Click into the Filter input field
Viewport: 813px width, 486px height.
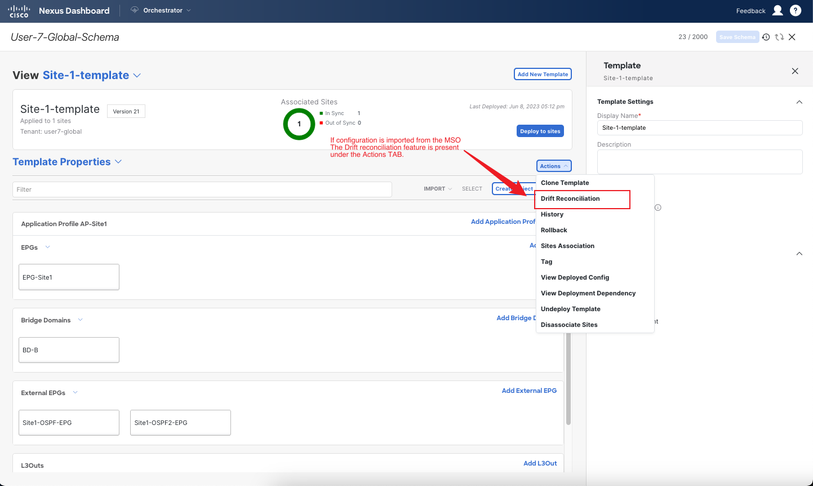tap(202, 189)
